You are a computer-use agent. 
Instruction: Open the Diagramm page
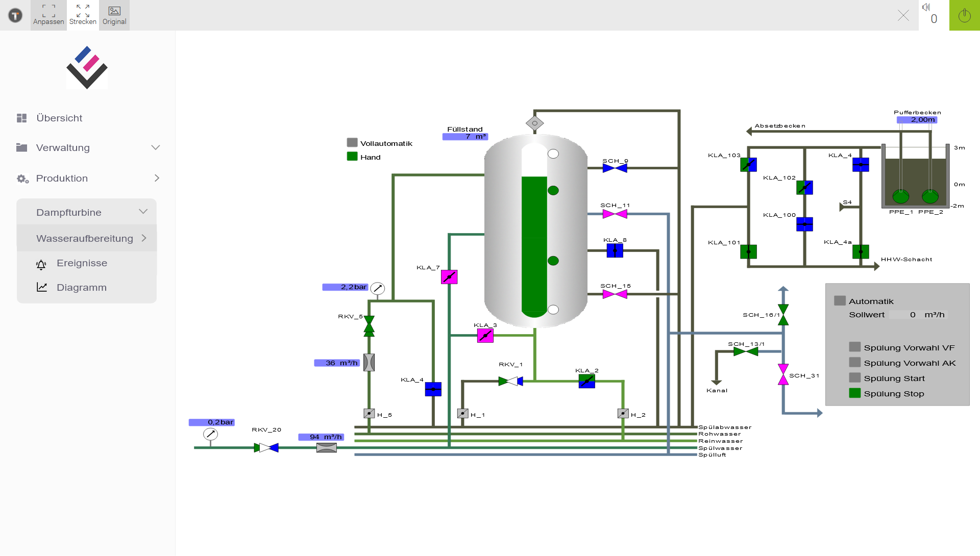pyautogui.click(x=82, y=288)
